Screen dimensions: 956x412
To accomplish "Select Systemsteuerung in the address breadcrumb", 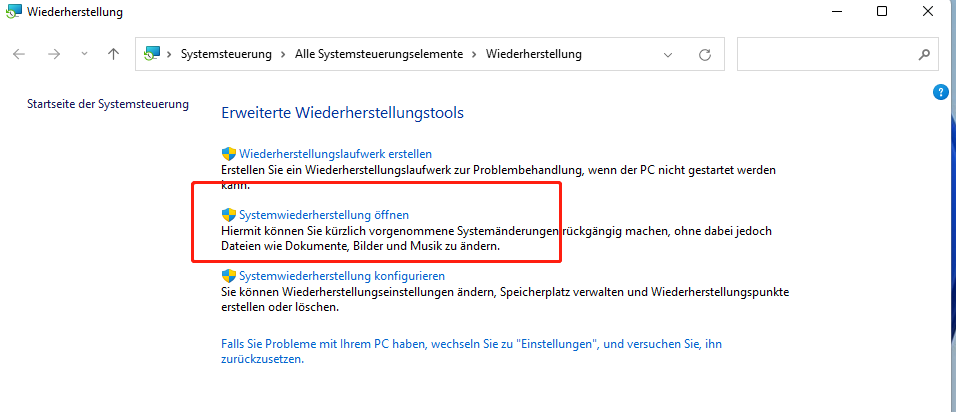I will click(x=226, y=54).
